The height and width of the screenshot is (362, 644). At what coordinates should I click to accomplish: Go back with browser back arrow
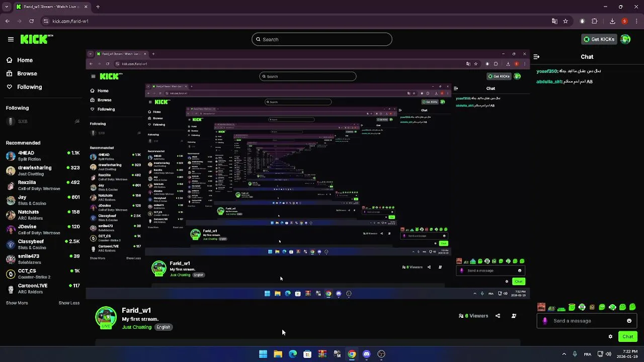coord(7,21)
